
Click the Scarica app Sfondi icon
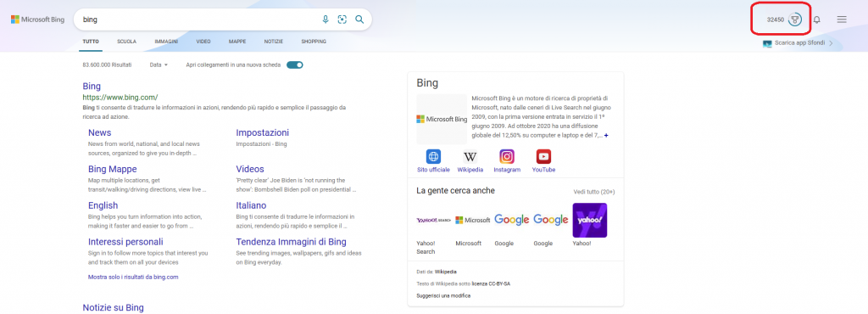coord(767,43)
